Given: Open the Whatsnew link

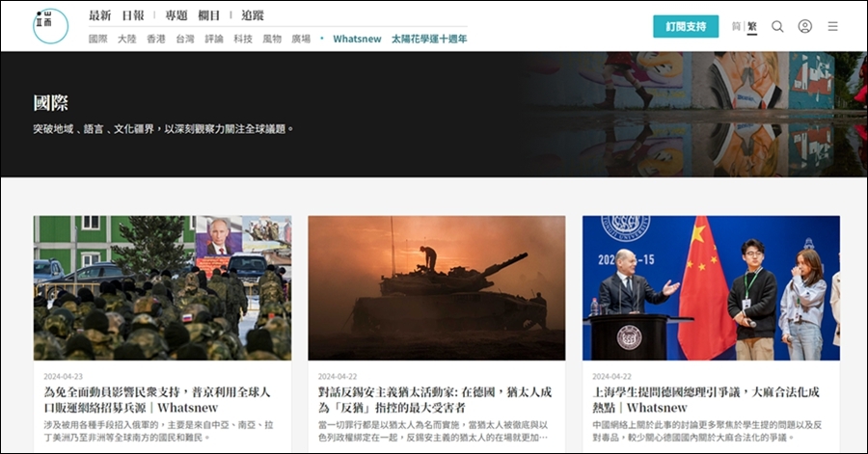Looking at the screenshot, I should (x=357, y=40).
